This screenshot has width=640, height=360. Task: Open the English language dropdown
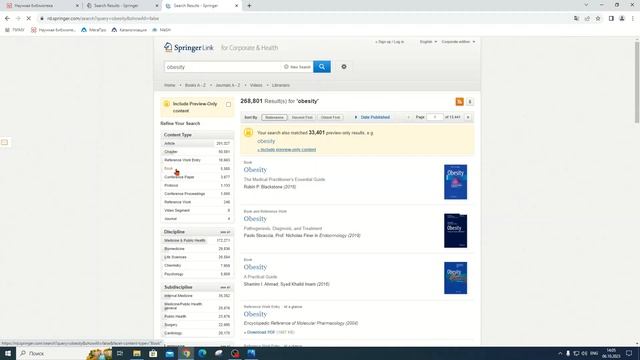[428, 42]
